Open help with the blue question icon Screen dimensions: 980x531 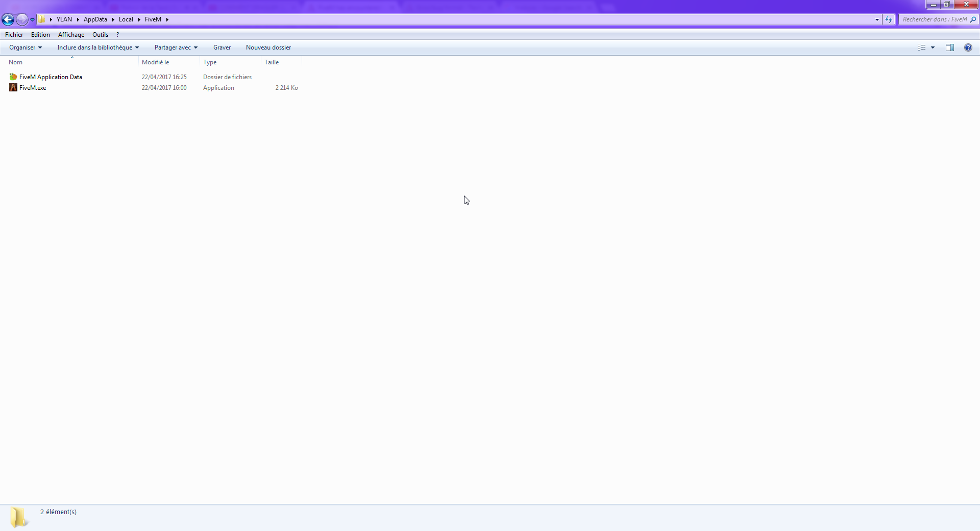968,47
